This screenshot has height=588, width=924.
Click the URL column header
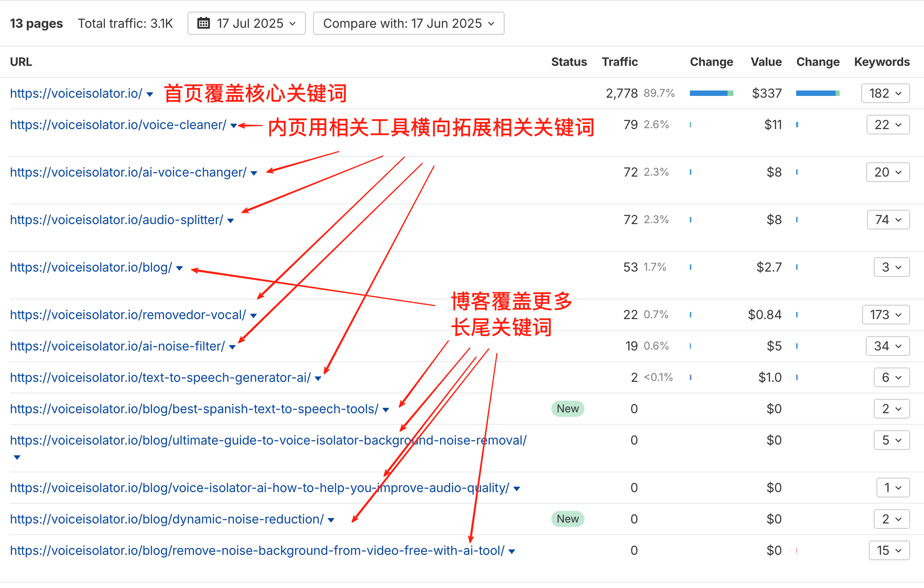21,62
